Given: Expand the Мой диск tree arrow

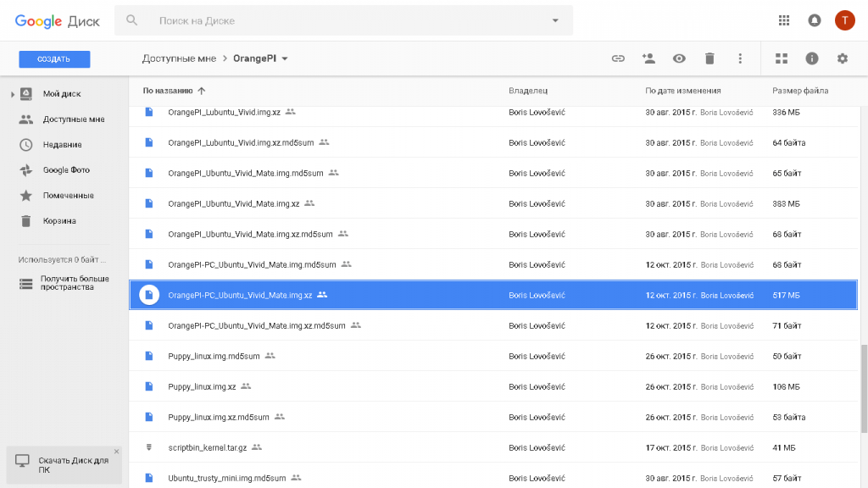Looking at the screenshot, I should click(x=12, y=94).
